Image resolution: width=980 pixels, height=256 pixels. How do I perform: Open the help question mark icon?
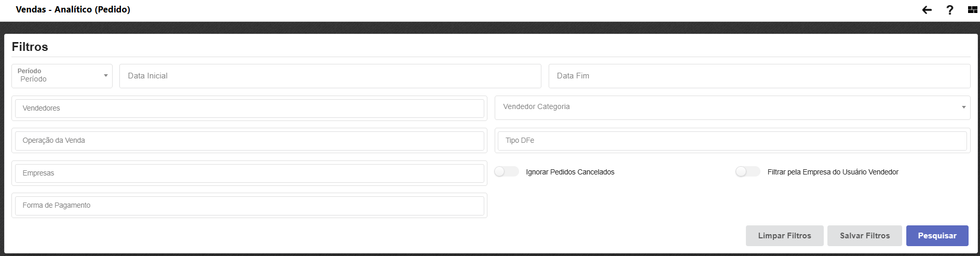(949, 10)
